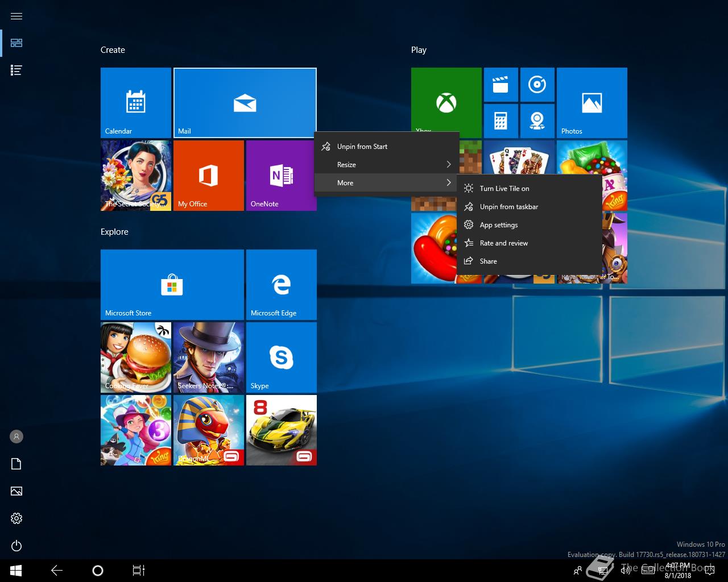
Task: Open the Groove Music tile
Action: tap(537, 85)
